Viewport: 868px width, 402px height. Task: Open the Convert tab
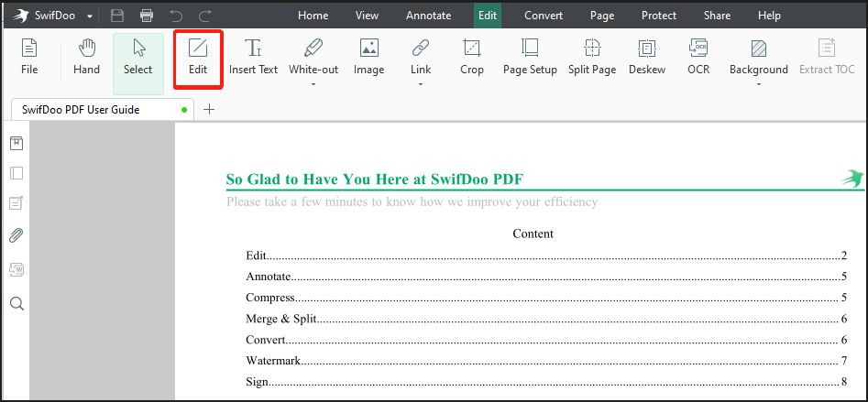coord(544,16)
